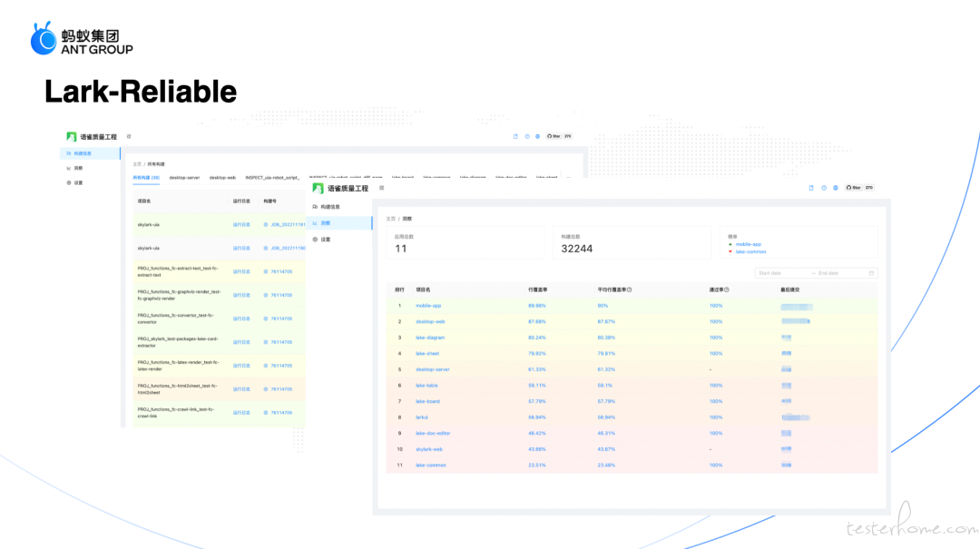Switch to INSPECT_ula-robot_script_ tab
The image size is (980, 549).
[272, 178]
